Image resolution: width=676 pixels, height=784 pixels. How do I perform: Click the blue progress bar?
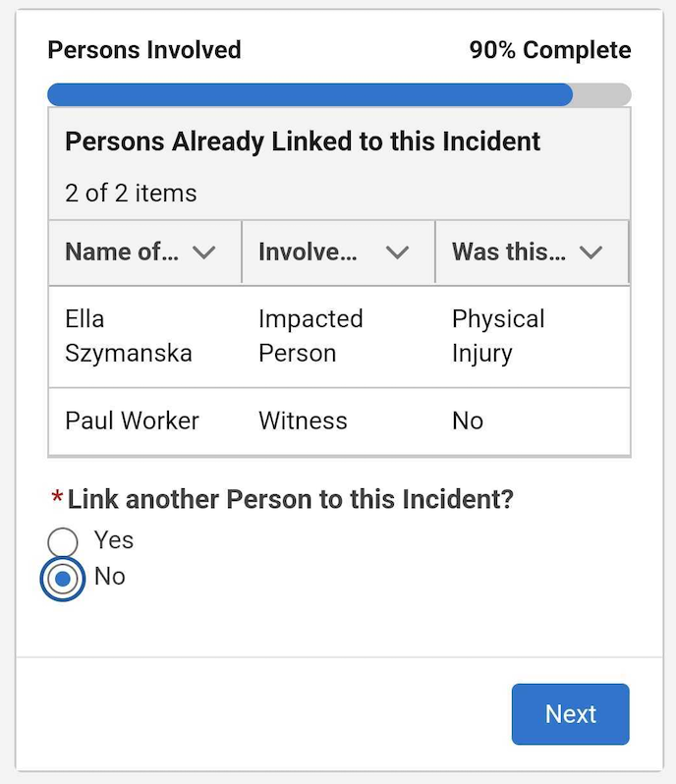pyautogui.click(x=310, y=94)
